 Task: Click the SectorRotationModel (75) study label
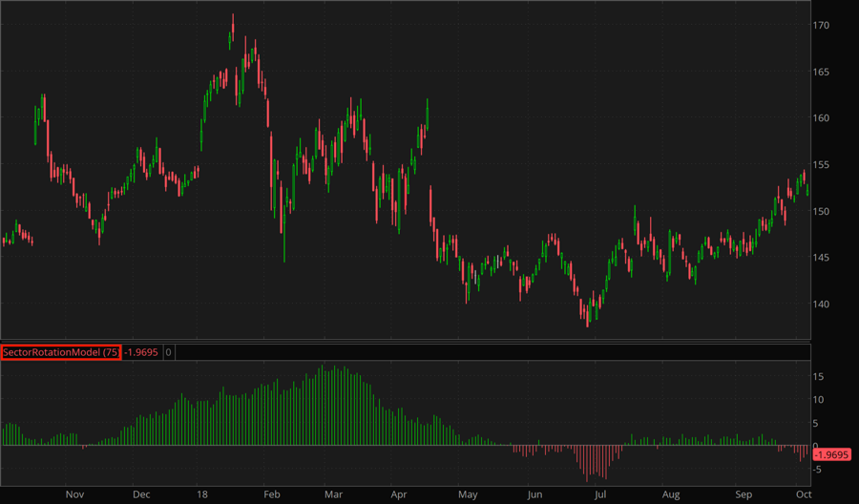tap(61, 352)
